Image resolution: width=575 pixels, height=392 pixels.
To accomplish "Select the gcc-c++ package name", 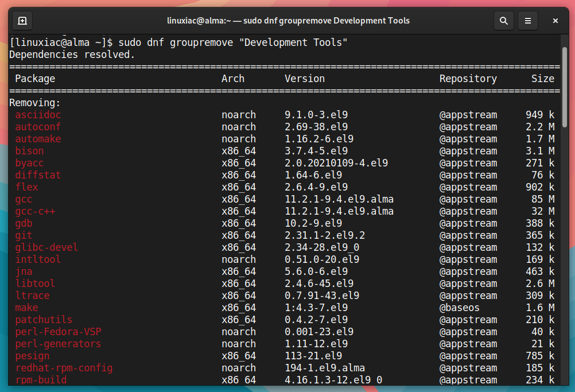I will (x=35, y=211).
